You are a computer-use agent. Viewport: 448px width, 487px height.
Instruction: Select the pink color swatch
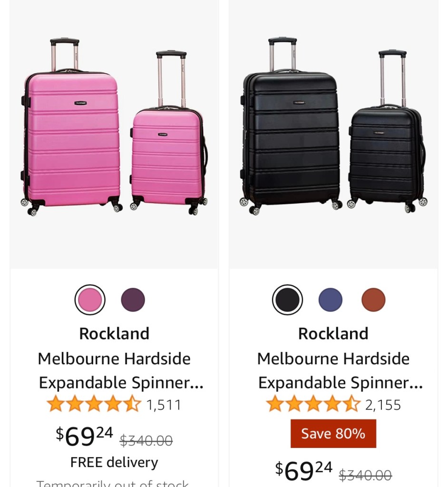click(x=90, y=300)
